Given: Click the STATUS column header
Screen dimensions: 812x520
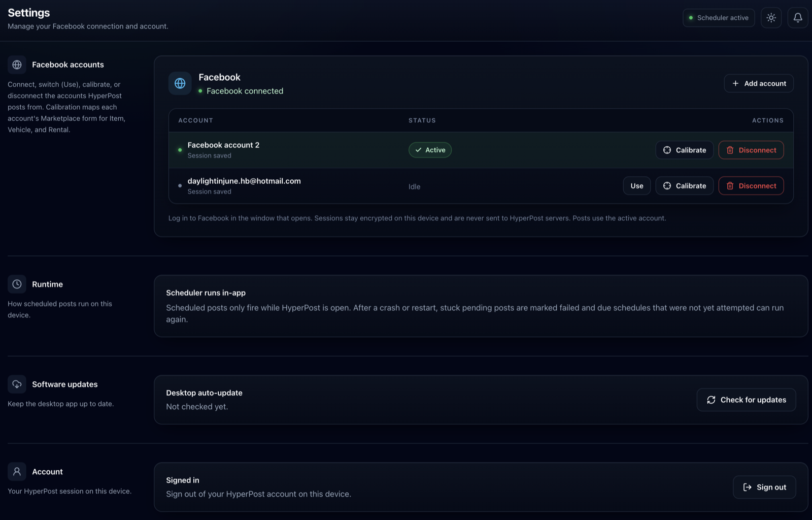Looking at the screenshot, I should click(x=422, y=120).
